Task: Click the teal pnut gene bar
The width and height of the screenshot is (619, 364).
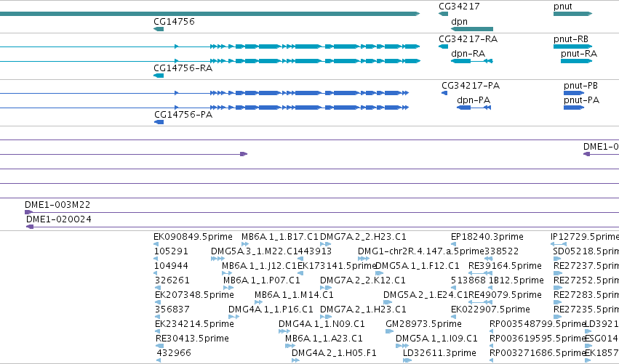Action: tap(573, 14)
